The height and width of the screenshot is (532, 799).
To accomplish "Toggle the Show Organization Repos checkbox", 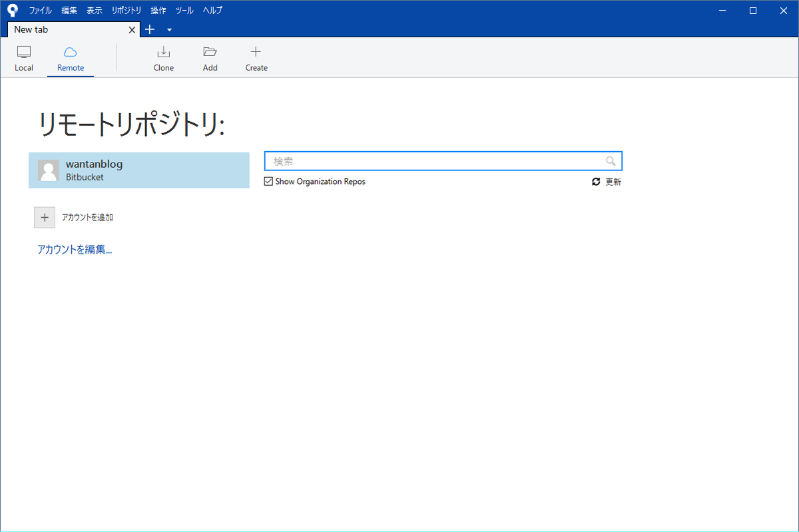I will (x=268, y=181).
